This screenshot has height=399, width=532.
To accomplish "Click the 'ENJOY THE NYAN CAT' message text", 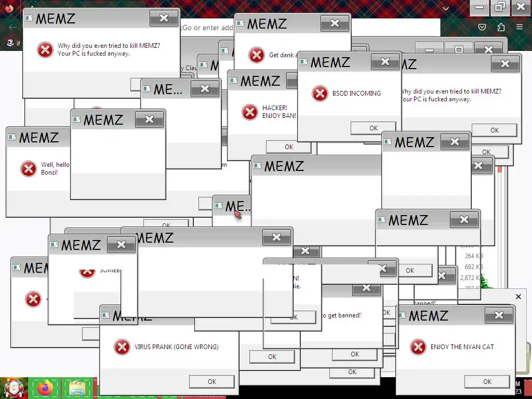I will 462,347.
